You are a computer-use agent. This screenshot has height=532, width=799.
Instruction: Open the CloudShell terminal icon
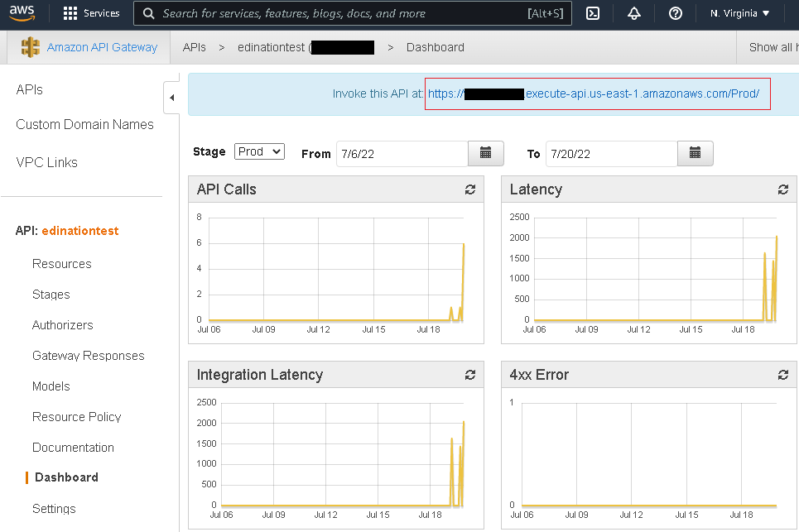593,13
